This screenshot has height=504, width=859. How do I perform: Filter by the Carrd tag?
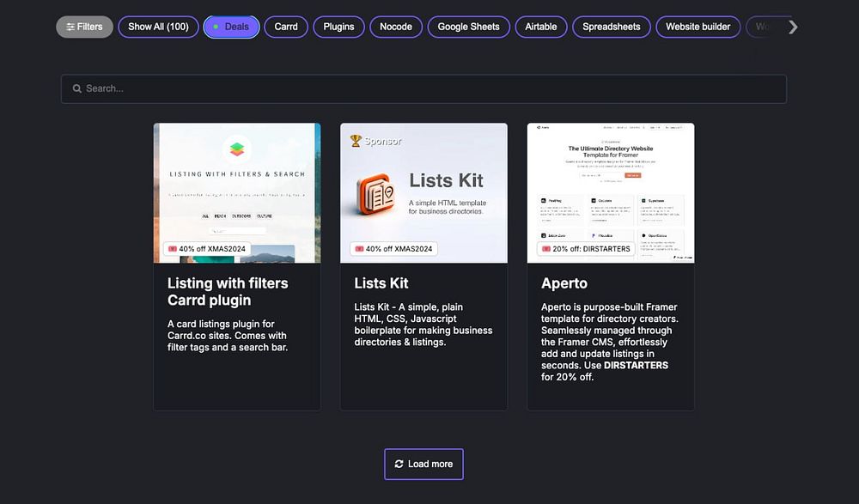pos(286,27)
